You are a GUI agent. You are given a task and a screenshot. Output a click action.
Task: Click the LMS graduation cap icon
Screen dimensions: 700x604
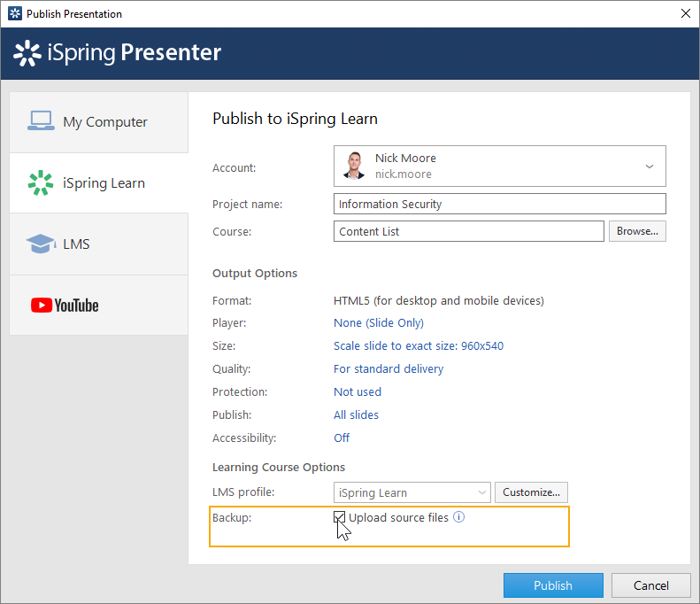coord(41,244)
